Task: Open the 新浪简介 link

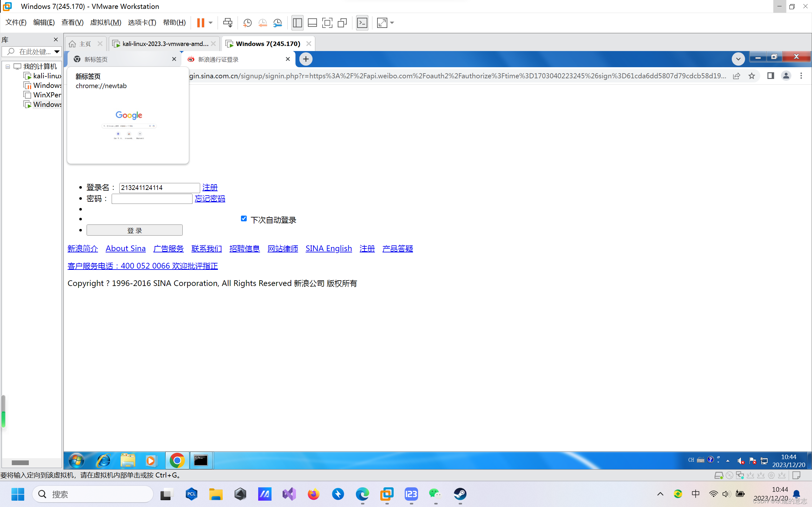Action: click(83, 249)
